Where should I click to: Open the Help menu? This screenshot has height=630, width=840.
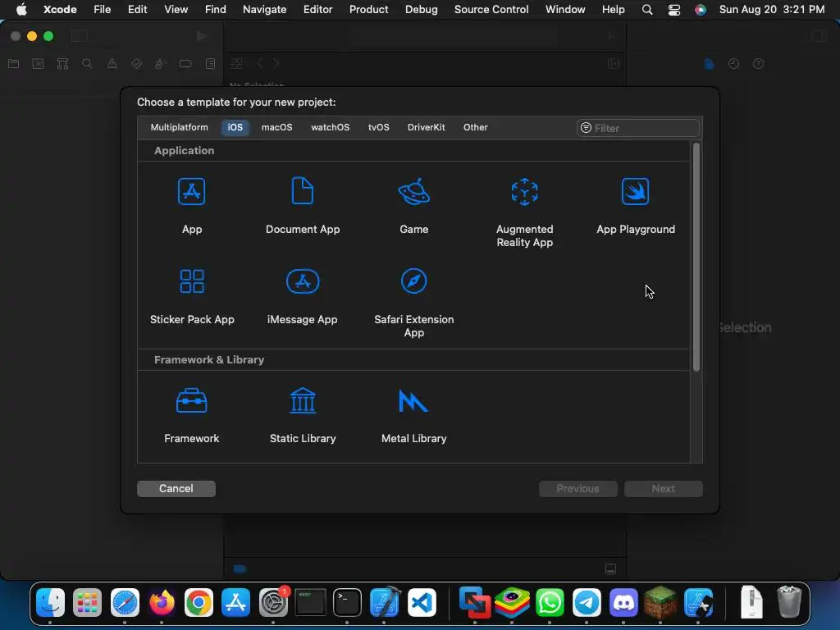613,10
